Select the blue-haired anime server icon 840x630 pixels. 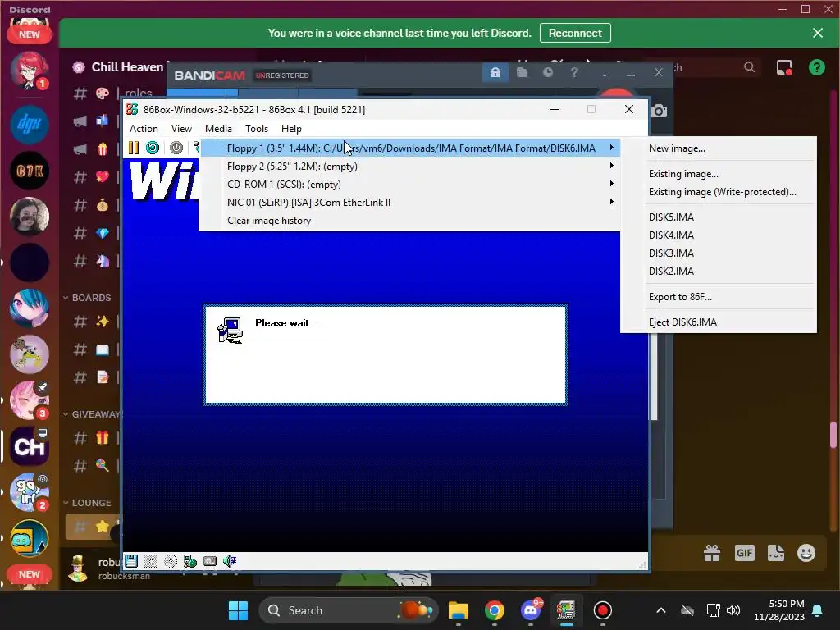[30, 308]
